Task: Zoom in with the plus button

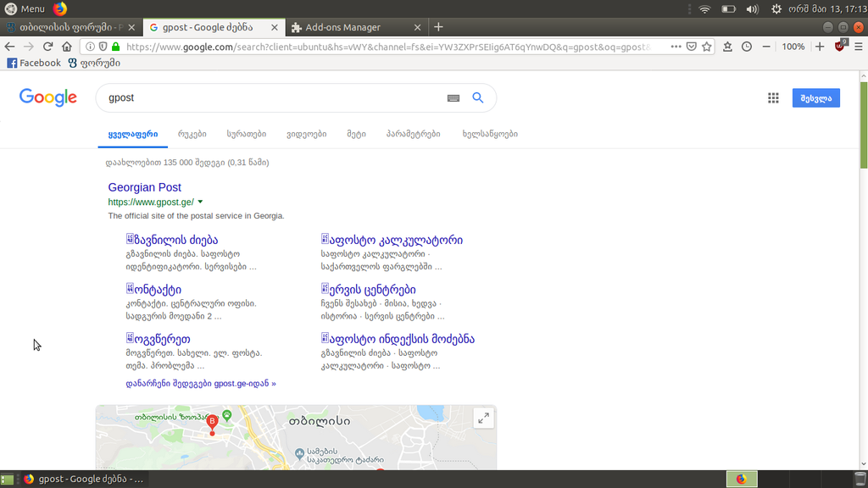Action: (x=820, y=47)
